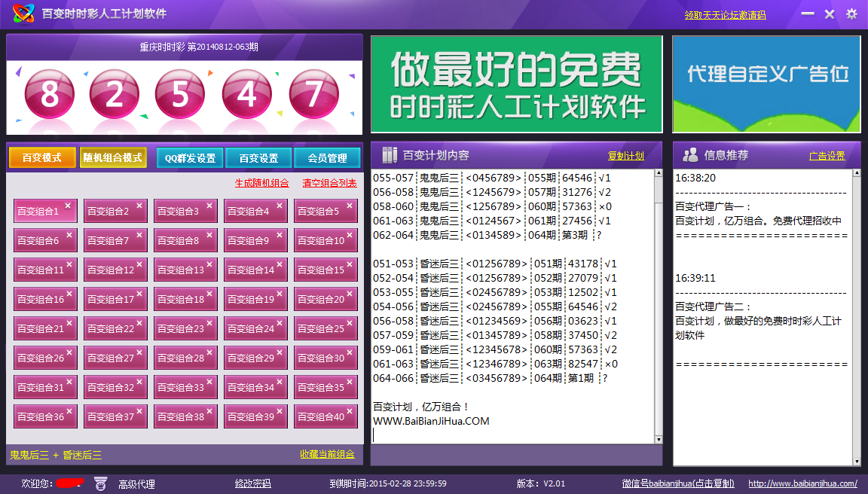Click scroll down arrow in plan content
868x494 pixels.
[x=659, y=440]
